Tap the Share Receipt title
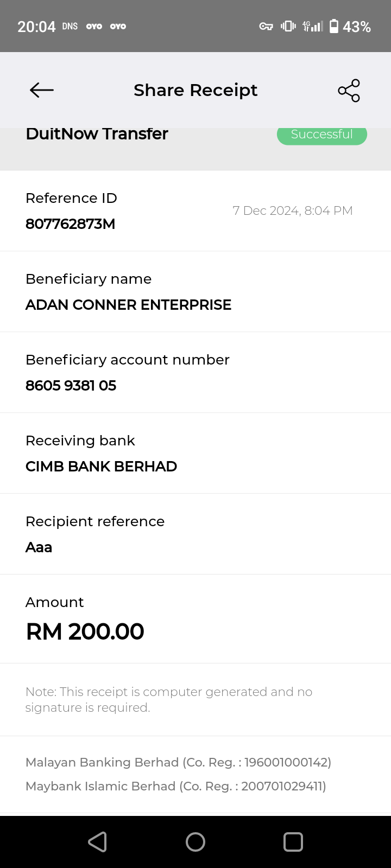The width and height of the screenshot is (391, 868). pyautogui.click(x=195, y=90)
